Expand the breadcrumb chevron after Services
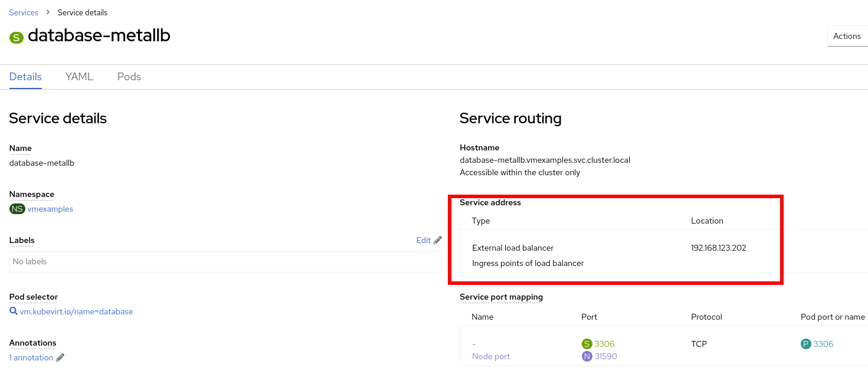 click(x=48, y=12)
